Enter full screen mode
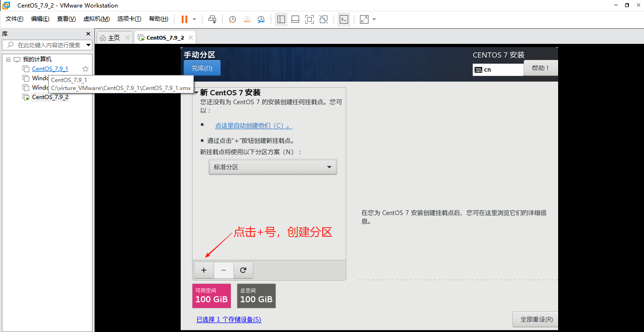 point(309,19)
